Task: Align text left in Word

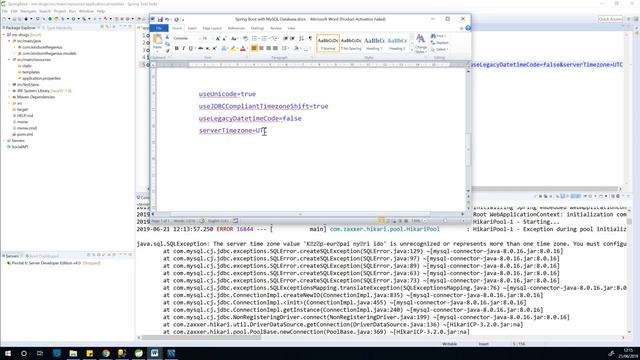Action: click(254, 49)
